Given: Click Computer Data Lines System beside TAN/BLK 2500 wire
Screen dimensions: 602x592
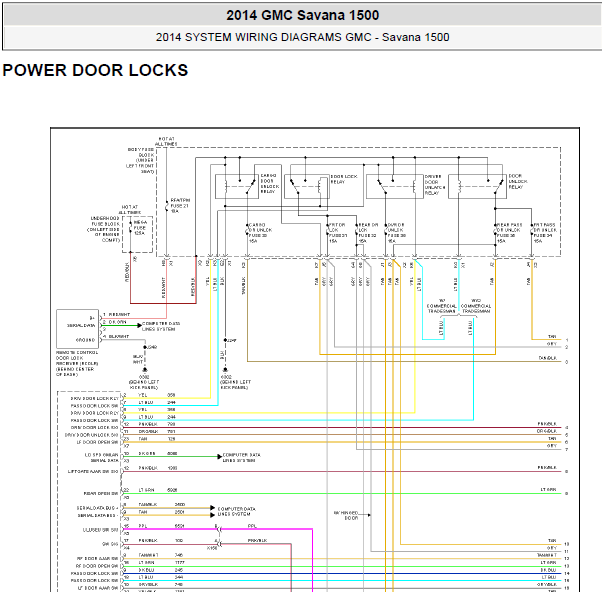Looking at the screenshot, I should (x=236, y=511).
